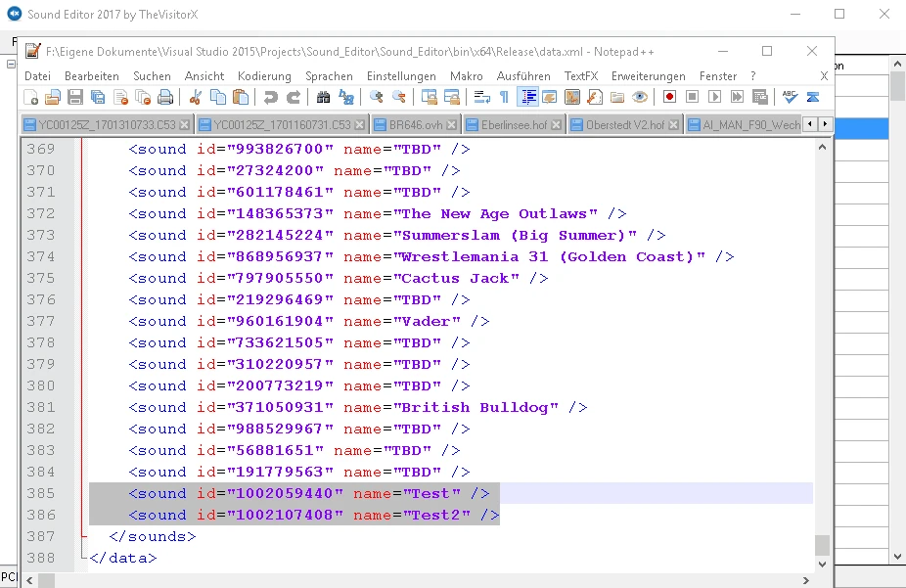The image size is (906, 588).
Task: Click the Cut scissors icon
Action: (x=196, y=97)
